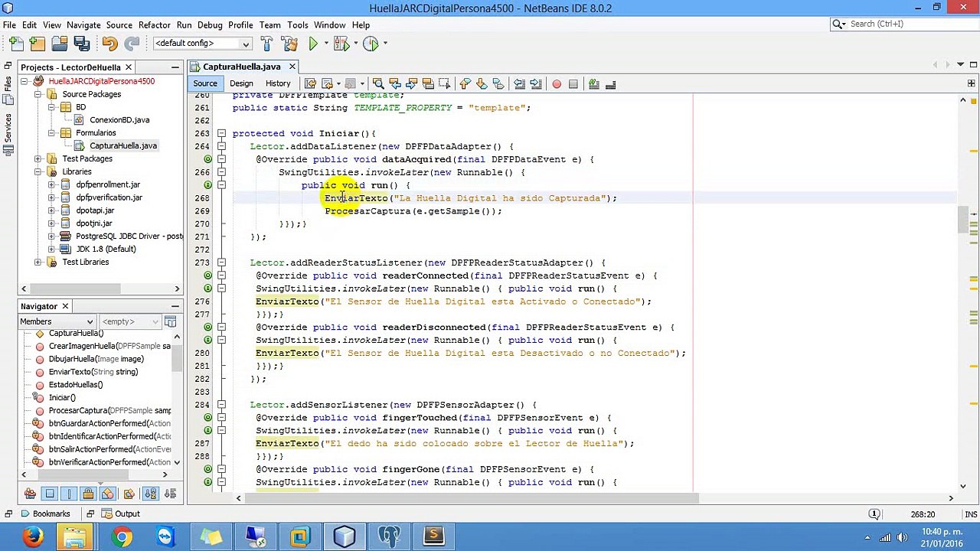Collapse code fold at line 263

point(221,133)
